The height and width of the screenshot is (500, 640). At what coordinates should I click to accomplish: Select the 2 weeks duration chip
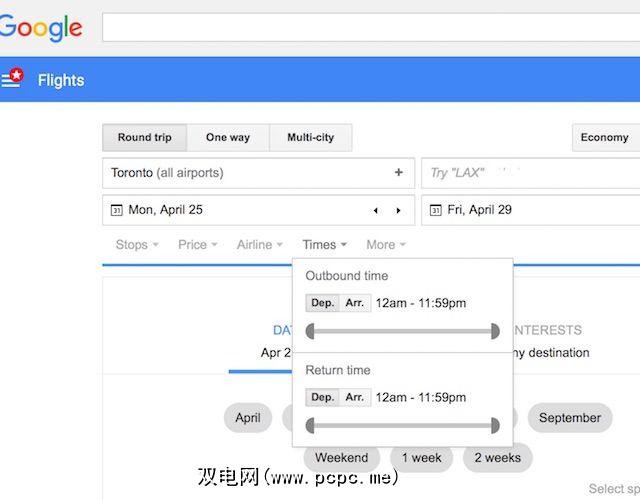pyautogui.click(x=497, y=458)
